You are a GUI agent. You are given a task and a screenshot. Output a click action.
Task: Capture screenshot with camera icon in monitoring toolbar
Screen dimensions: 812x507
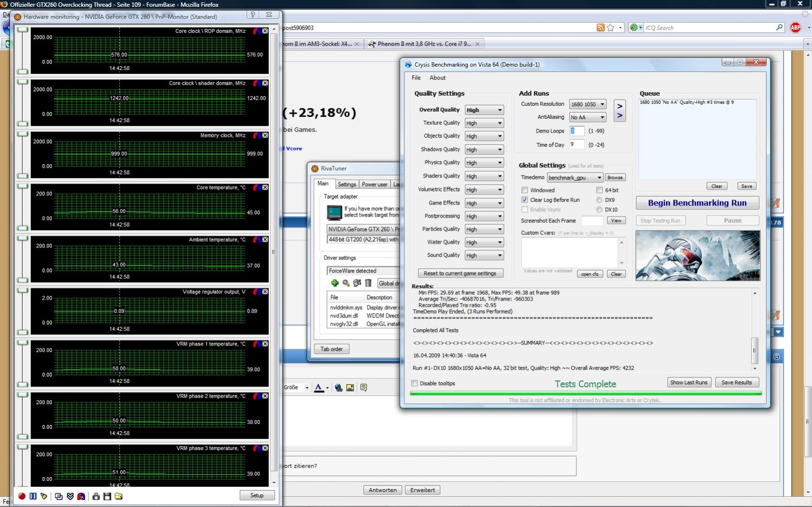point(96,496)
